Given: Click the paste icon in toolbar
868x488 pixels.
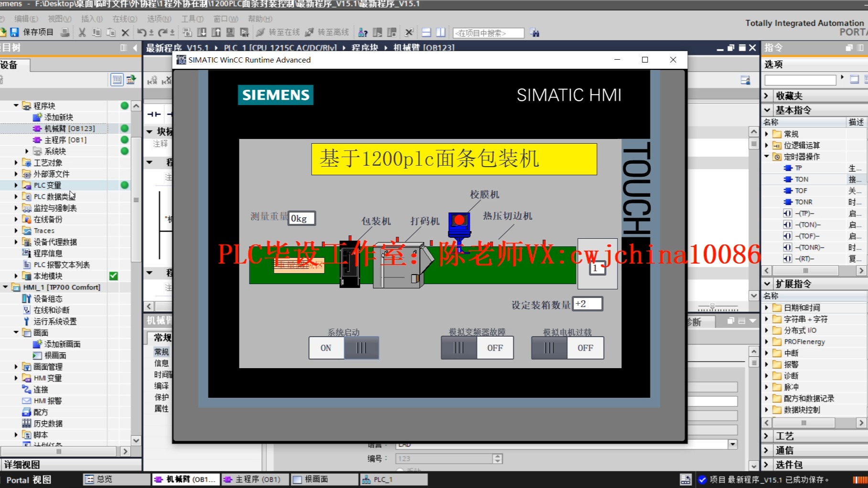Looking at the screenshot, I should [x=111, y=32].
